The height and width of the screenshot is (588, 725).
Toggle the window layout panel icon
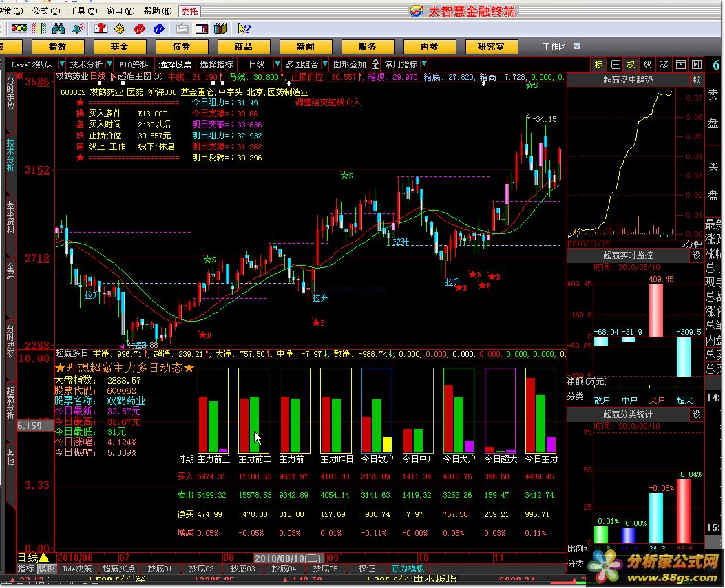(x=202, y=29)
